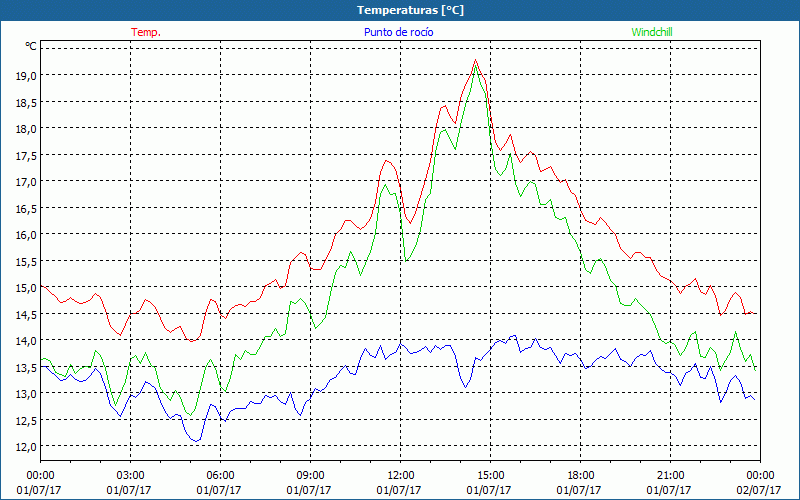Click the 13,0 y-axis value
This screenshot has height=500, width=800.
pos(27,394)
